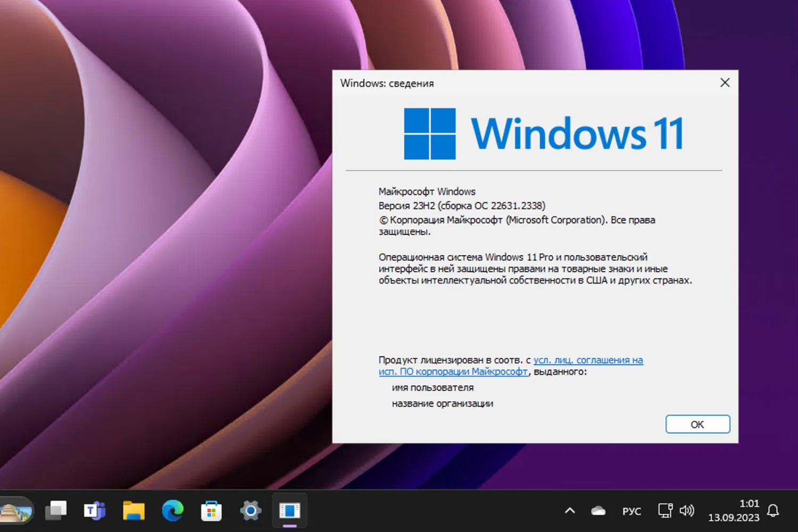798x532 pixels.
Task: Open Task View on the taskbar
Action: [x=55, y=511]
